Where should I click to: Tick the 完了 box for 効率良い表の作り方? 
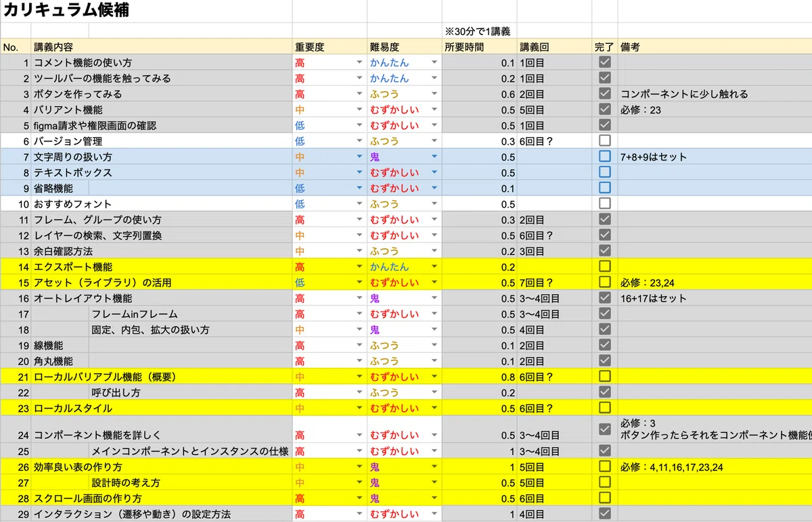[x=605, y=467]
